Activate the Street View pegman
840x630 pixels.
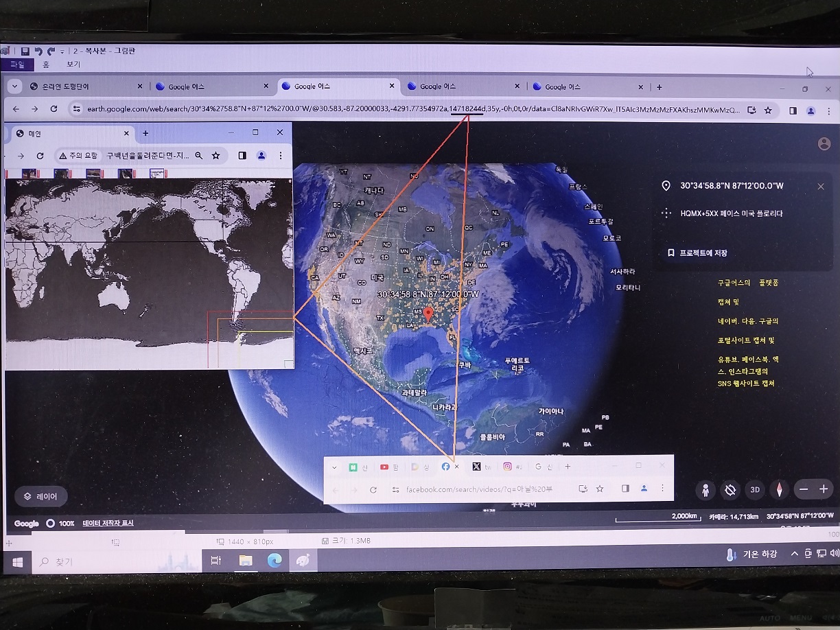[705, 489]
